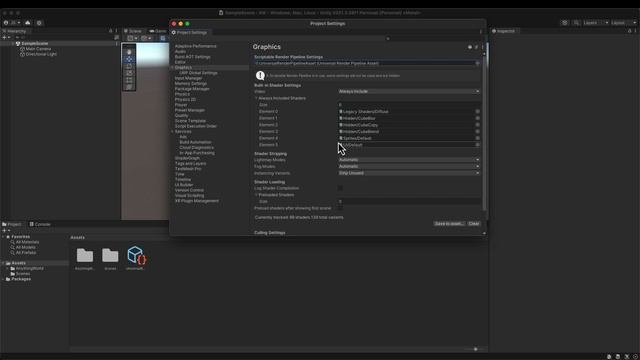Select Main Camera in Hierarchy
The height and width of the screenshot is (360, 640).
point(38,49)
